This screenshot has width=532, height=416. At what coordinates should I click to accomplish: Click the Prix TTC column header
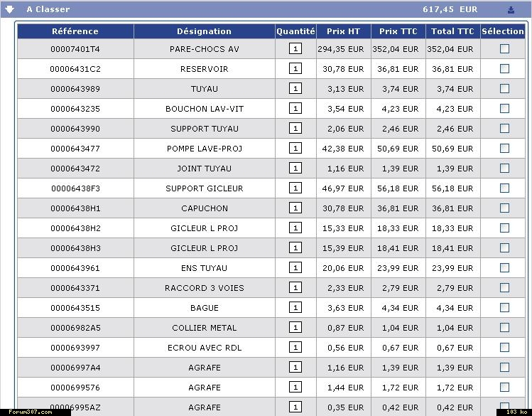[398, 31]
